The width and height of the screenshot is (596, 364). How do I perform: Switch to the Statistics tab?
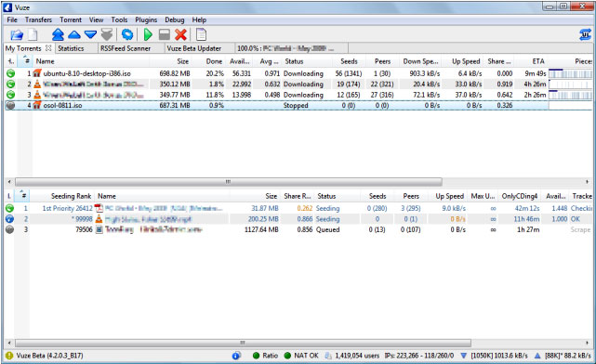(71, 48)
